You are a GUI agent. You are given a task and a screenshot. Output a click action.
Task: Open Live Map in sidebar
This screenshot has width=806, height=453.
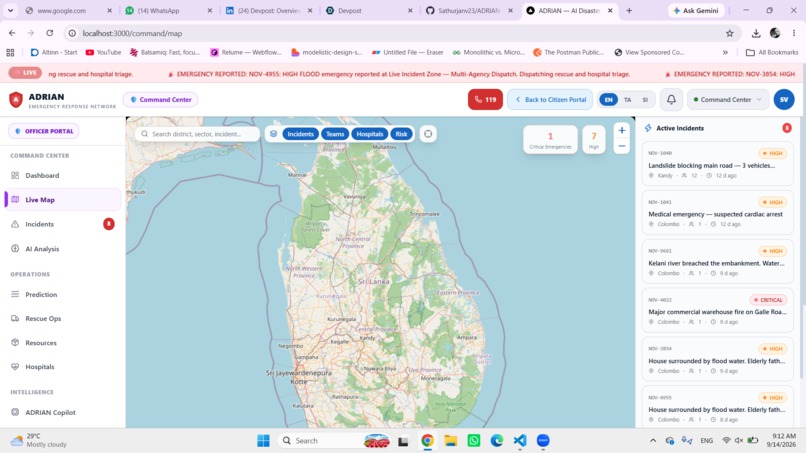(x=63, y=200)
